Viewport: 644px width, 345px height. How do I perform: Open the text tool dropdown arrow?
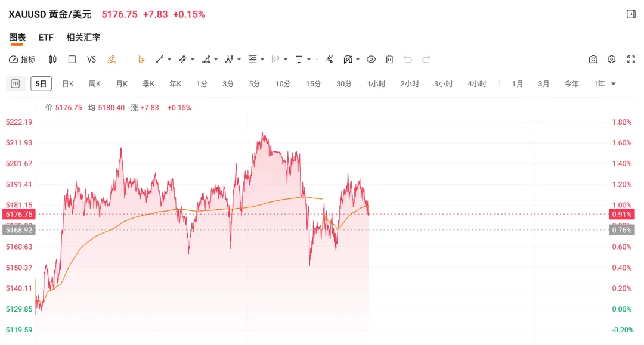(x=309, y=59)
